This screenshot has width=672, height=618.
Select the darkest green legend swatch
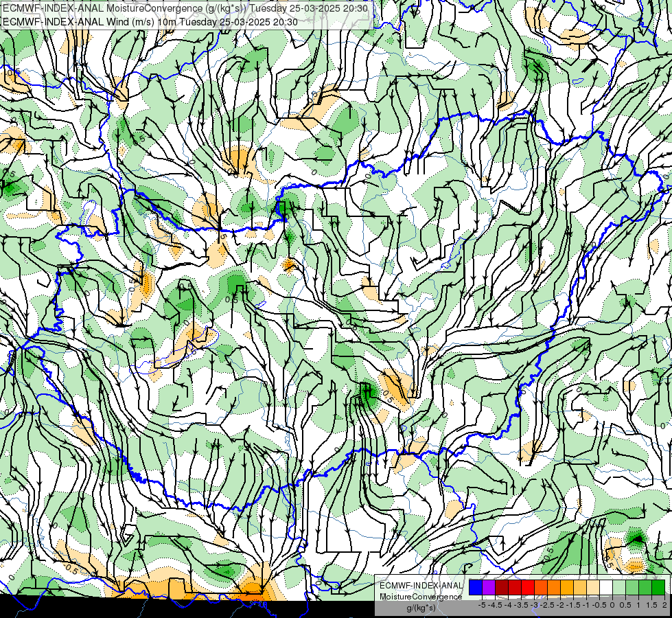click(658, 588)
